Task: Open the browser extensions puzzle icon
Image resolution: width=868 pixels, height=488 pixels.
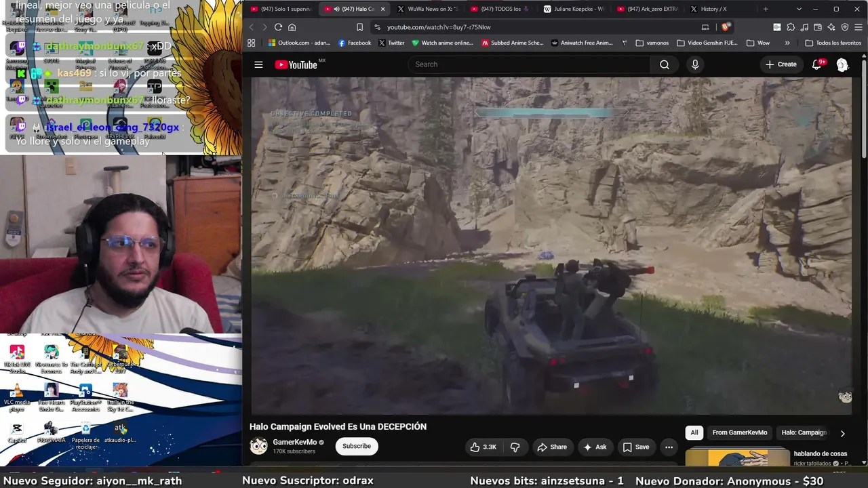Action: click(x=791, y=27)
